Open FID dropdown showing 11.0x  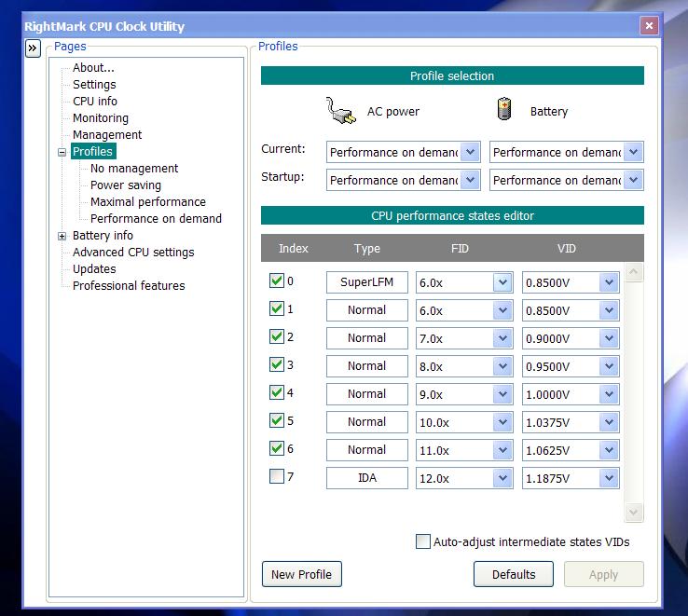coord(502,450)
